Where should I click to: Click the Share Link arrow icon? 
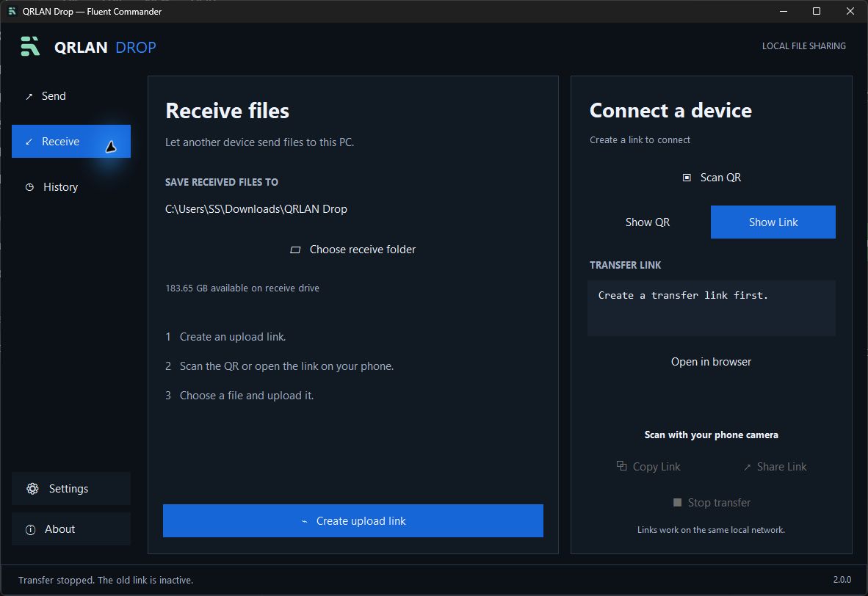click(x=747, y=467)
